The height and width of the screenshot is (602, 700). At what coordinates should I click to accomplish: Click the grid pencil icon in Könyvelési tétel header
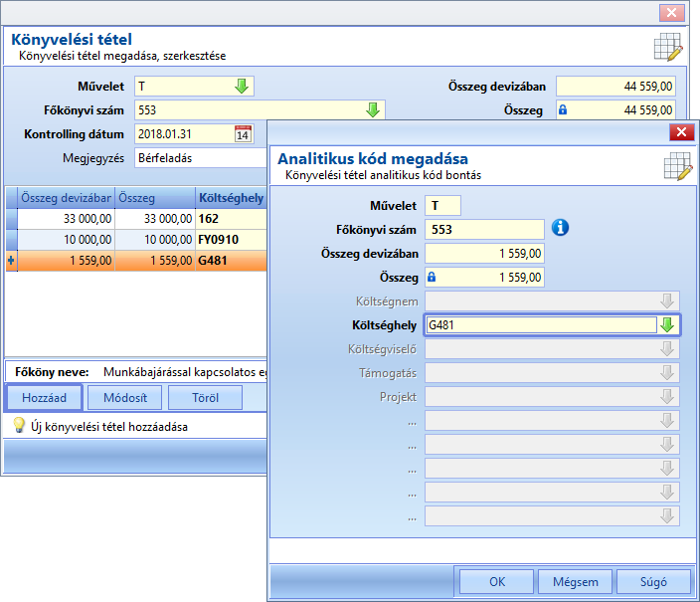(x=668, y=47)
